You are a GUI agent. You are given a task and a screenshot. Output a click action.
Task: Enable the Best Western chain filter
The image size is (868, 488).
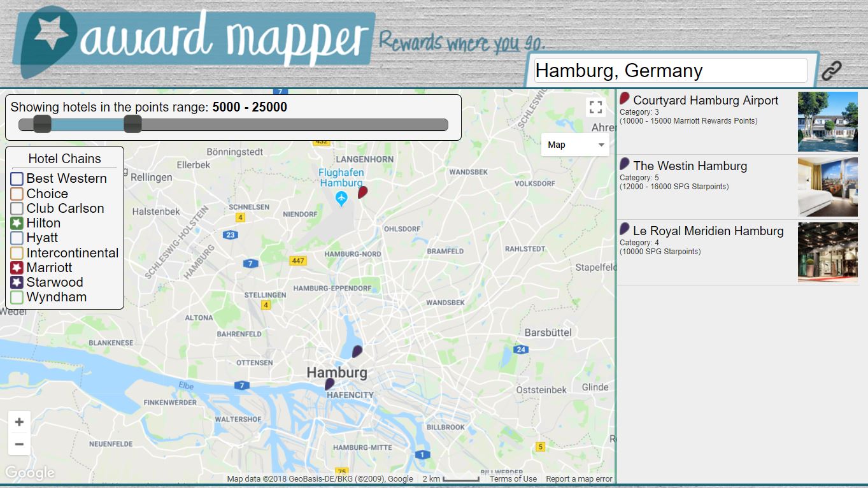[x=17, y=178]
